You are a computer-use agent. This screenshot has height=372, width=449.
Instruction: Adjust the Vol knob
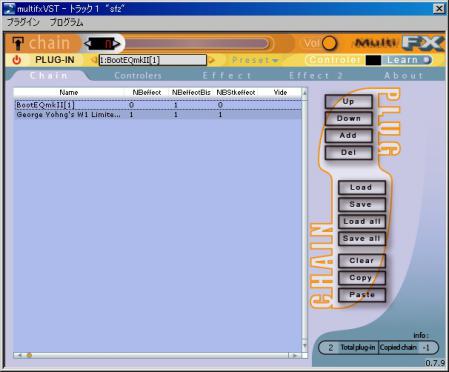tap(330, 43)
